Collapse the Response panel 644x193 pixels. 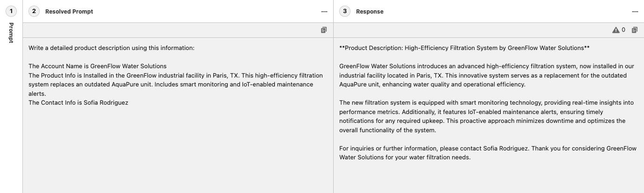coord(635,11)
